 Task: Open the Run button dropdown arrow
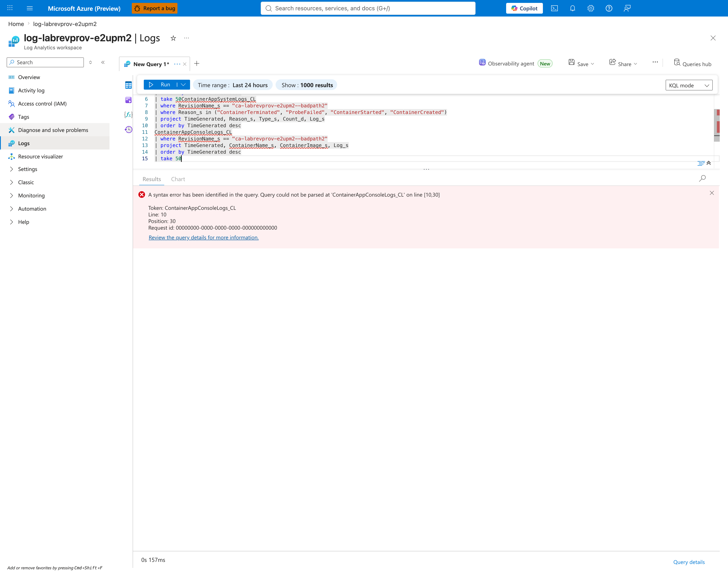pyautogui.click(x=183, y=85)
